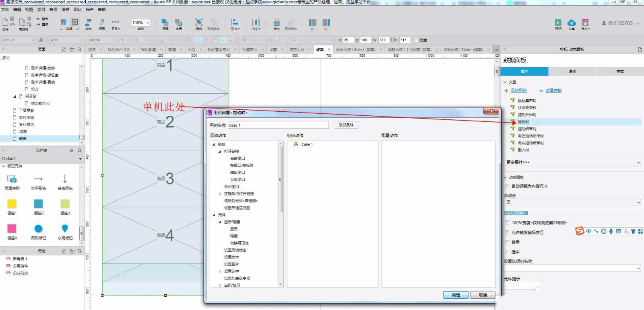The height and width of the screenshot is (310, 644).
Task: Select the pink 便签4 sticky note
Action: 12,229
